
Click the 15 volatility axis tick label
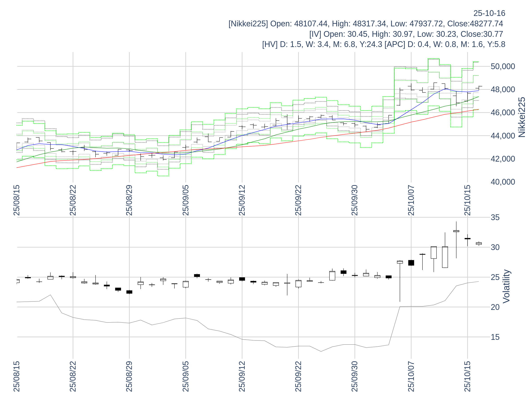(495, 337)
